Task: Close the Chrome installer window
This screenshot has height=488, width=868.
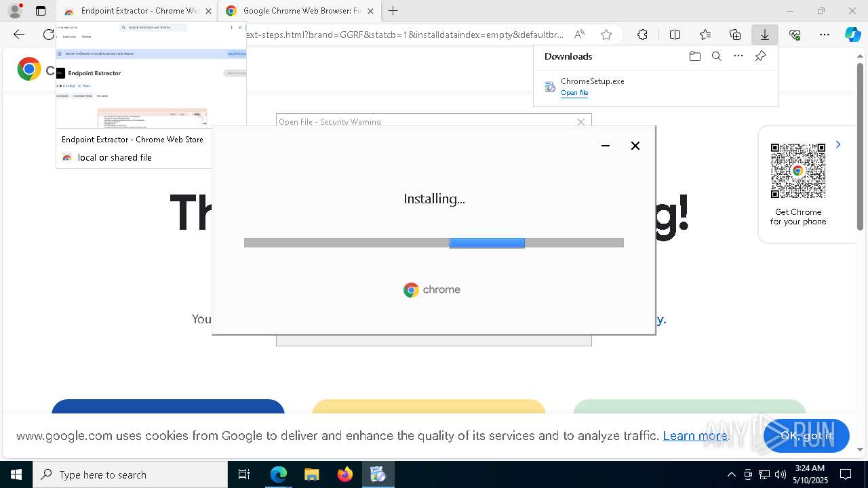Action: point(635,146)
